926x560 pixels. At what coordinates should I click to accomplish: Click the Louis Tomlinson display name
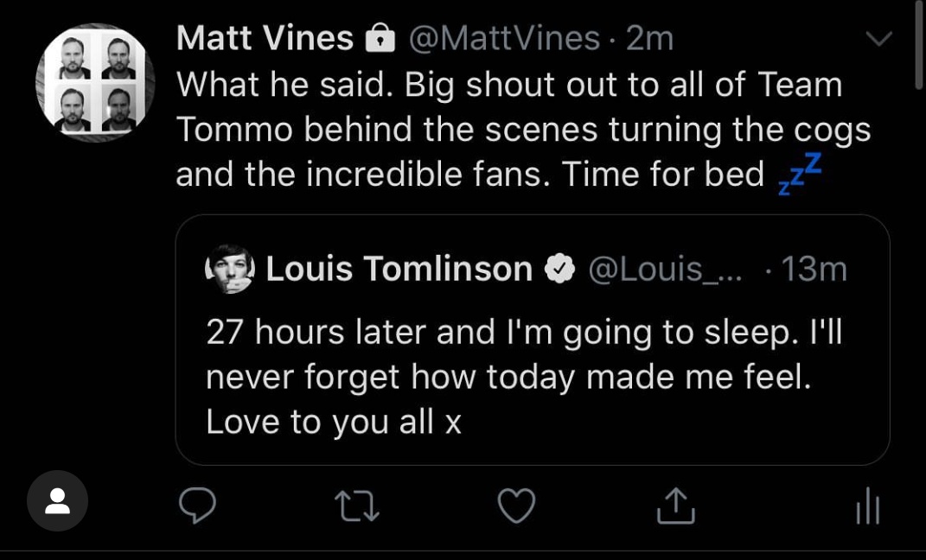pyautogui.click(x=399, y=269)
